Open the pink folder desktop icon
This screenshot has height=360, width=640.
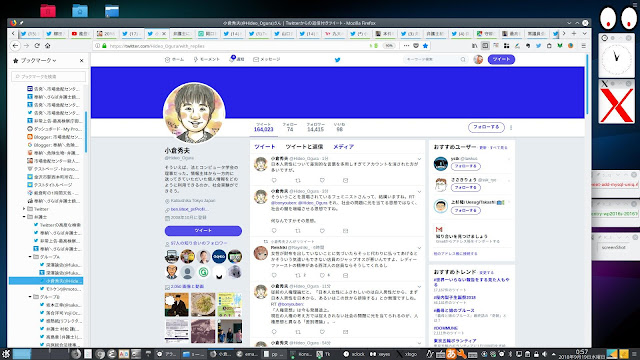point(48,11)
